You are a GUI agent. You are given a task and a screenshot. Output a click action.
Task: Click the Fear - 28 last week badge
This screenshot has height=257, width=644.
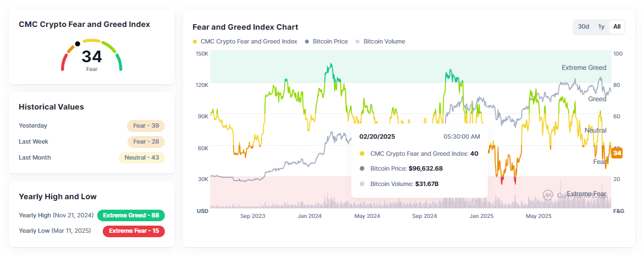(x=146, y=141)
